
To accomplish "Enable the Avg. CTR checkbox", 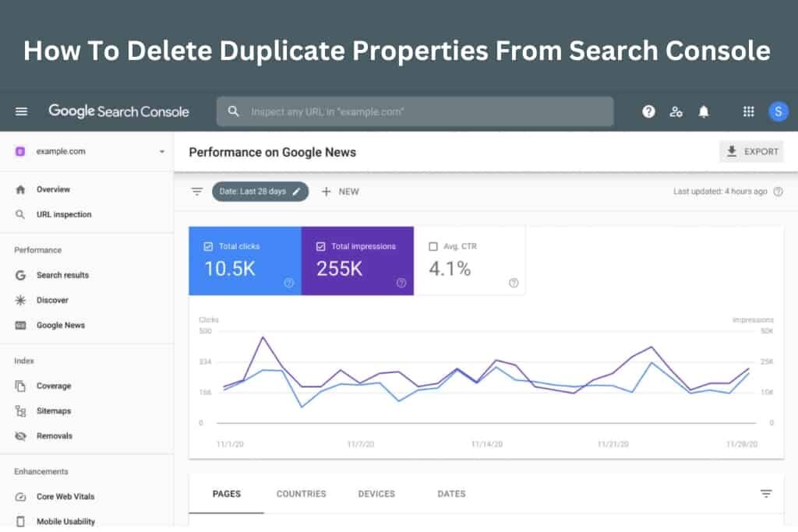I will [433, 246].
